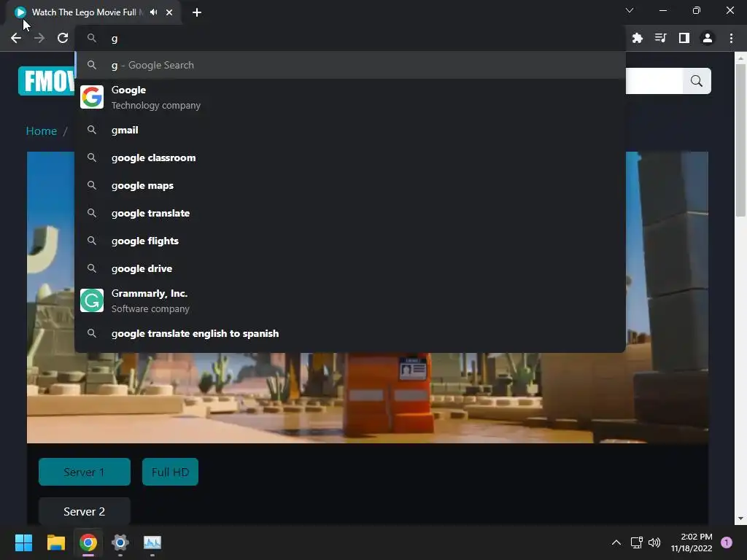
Task: Select the Full HD button
Action: 170,472
